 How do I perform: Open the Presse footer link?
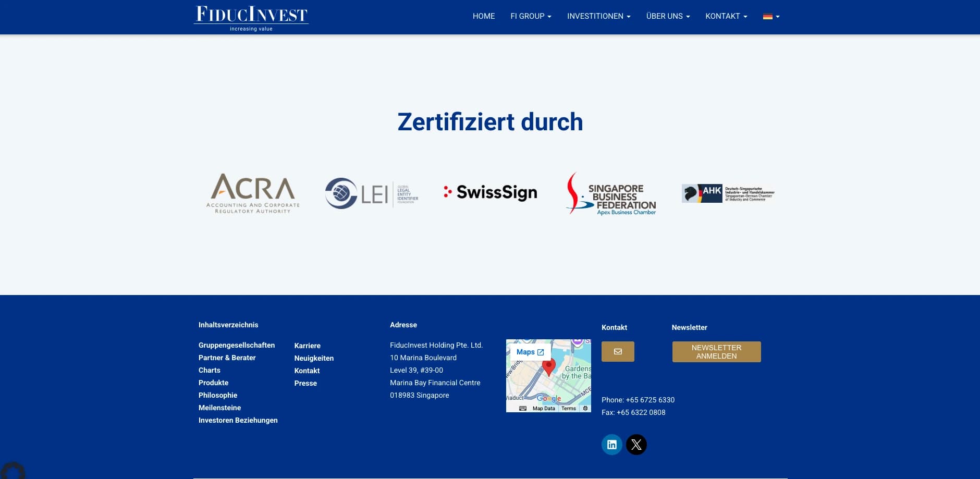pos(305,383)
